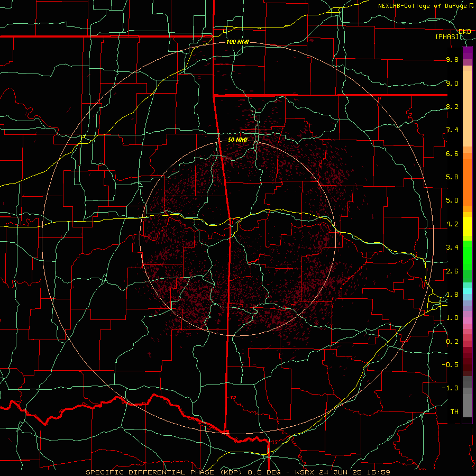The width and height of the screenshot is (476, 476).
Task: Click the 9.8 legend value
Action: (452, 59)
